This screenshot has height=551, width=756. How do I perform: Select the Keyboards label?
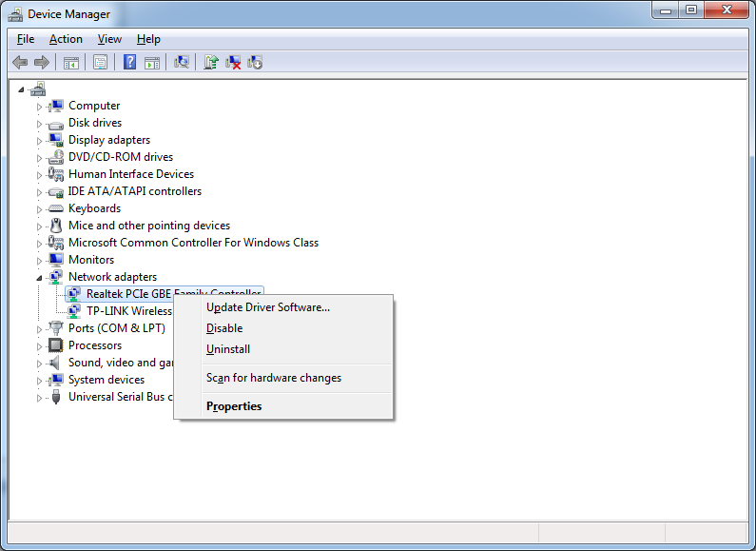point(94,208)
